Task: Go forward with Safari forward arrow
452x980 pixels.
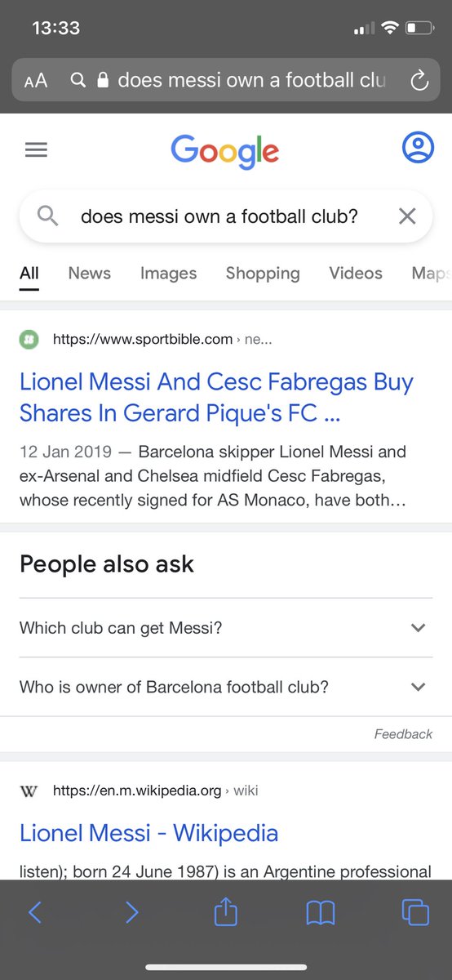Action: point(131,912)
